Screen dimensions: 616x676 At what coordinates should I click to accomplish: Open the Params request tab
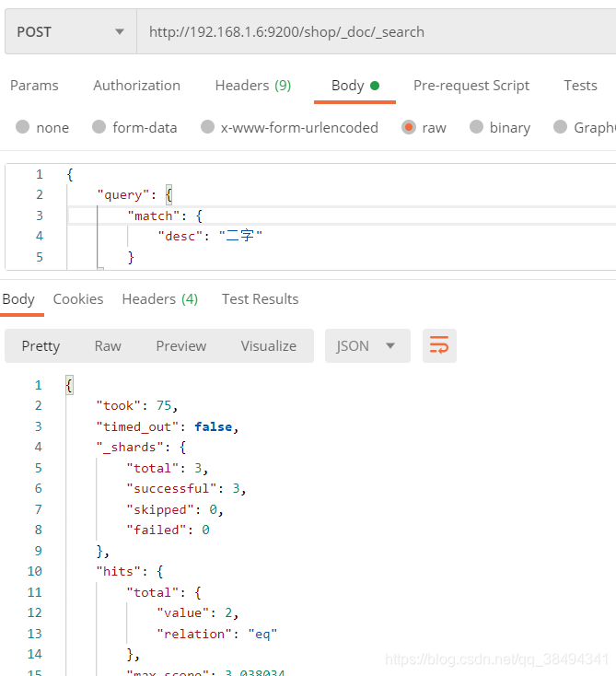point(34,86)
